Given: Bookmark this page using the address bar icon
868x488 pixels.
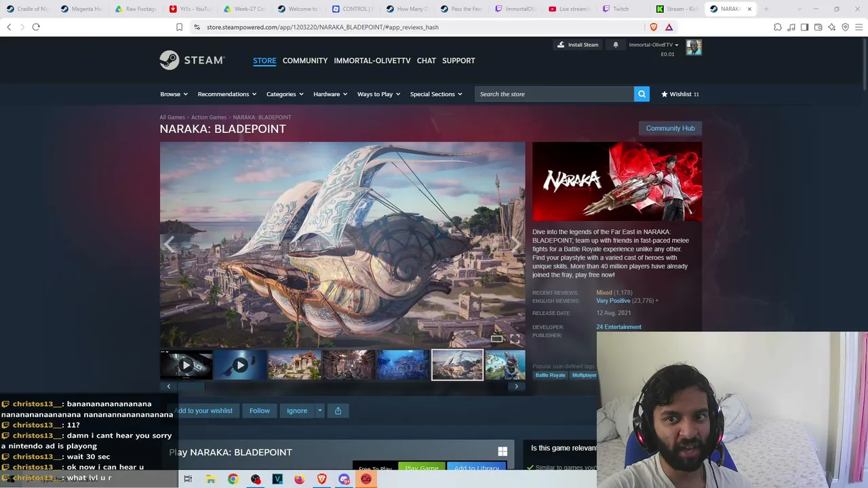Looking at the screenshot, I should (179, 27).
